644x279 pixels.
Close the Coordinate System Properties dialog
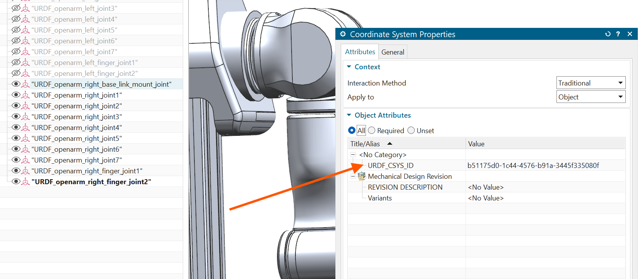click(x=630, y=34)
